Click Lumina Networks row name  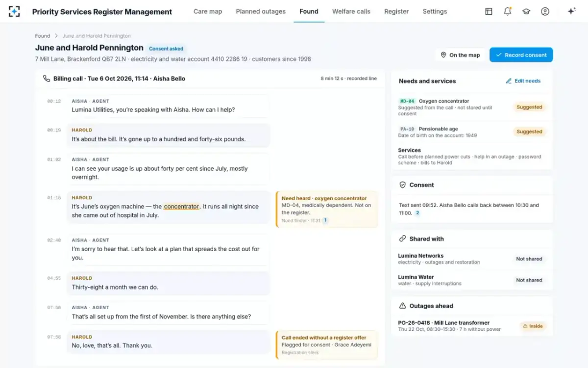click(x=420, y=256)
